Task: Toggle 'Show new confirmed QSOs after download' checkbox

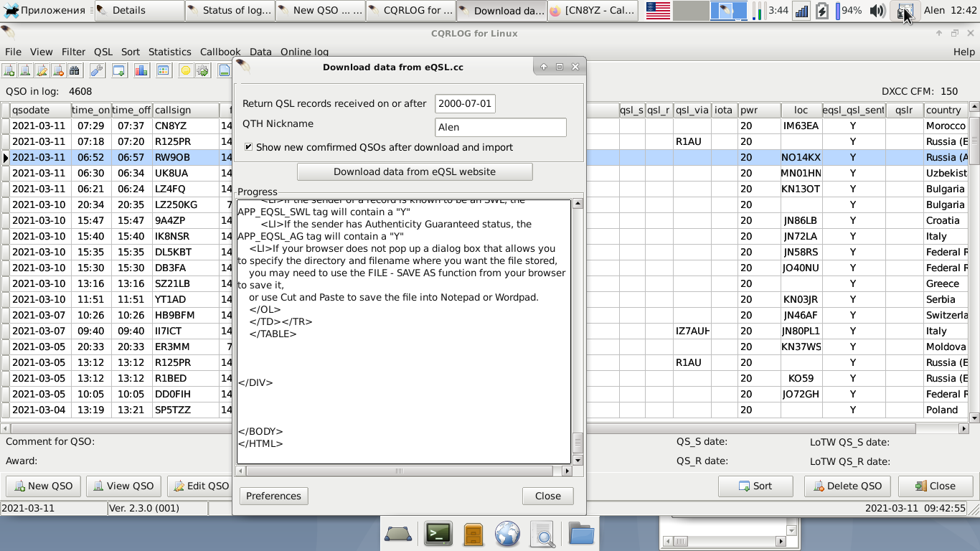Action: (248, 147)
